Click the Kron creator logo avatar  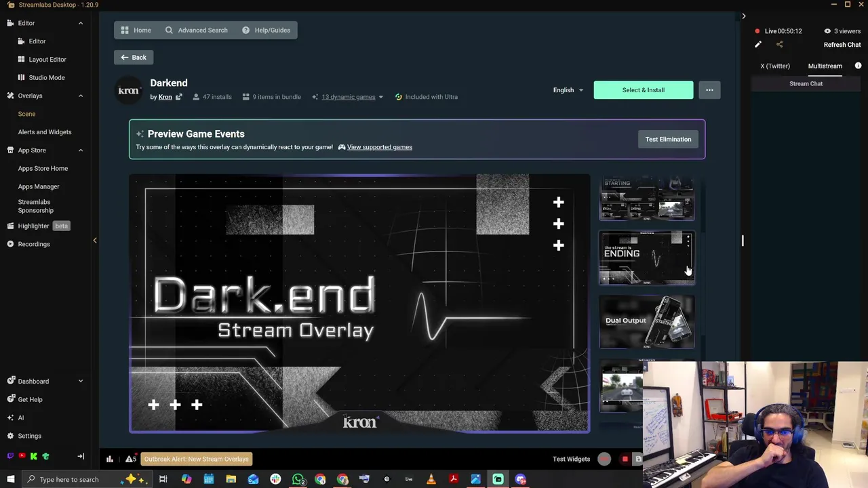point(129,90)
